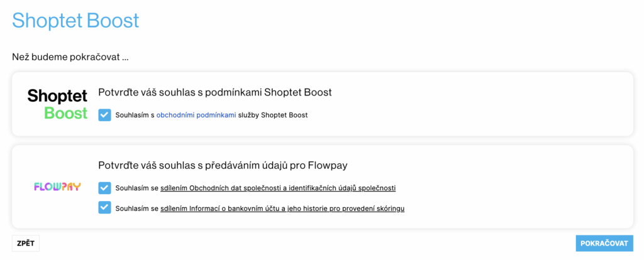Click 'Souhlasím se' label in business data row

coord(136,188)
